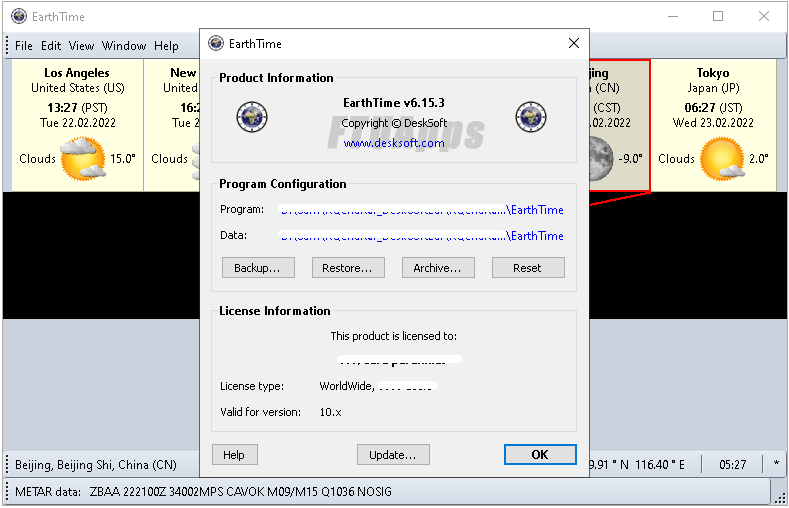The image size is (789, 508).
Task: Click the Tokyo time 06:27 (JST)
Action: 713,108
